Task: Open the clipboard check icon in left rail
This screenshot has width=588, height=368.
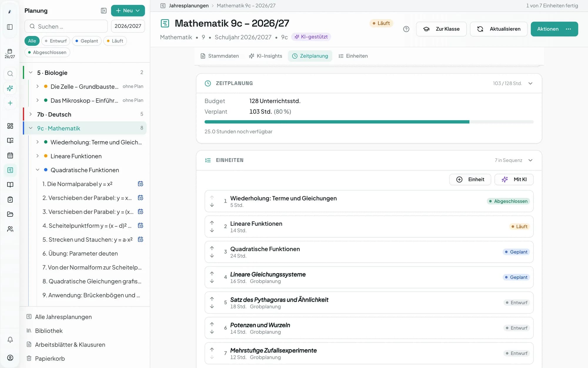Action: pos(10,200)
